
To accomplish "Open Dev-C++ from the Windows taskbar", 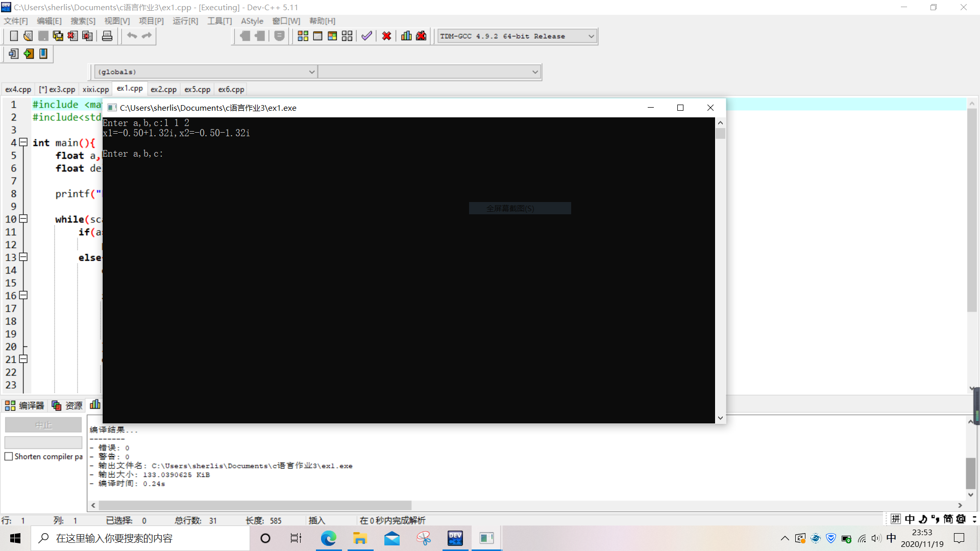I will (x=455, y=538).
